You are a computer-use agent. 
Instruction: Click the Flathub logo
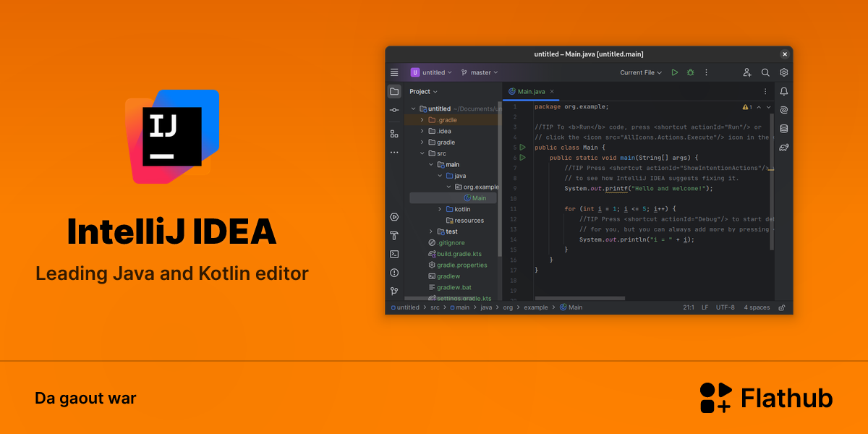(766, 399)
